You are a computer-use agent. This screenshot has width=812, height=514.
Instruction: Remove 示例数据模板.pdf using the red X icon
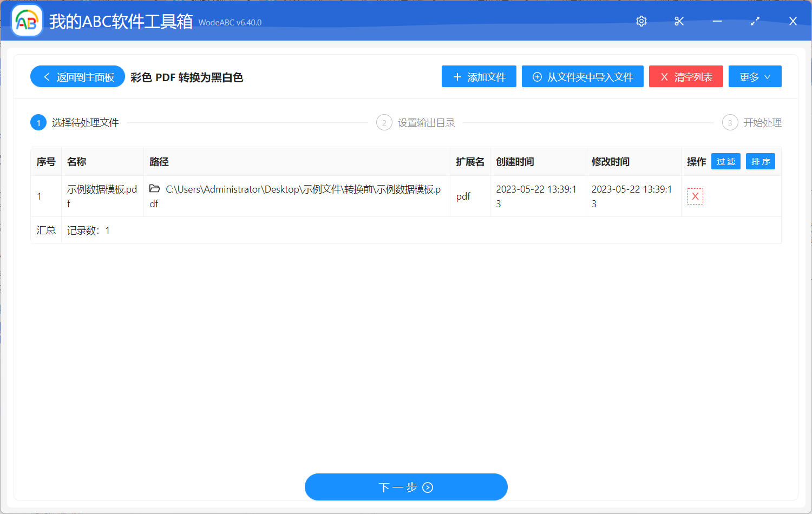(x=695, y=196)
